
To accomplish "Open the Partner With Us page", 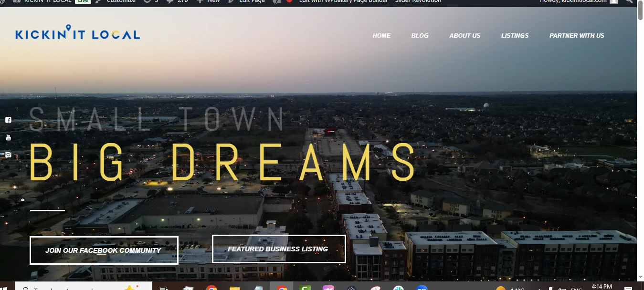I will (577, 36).
